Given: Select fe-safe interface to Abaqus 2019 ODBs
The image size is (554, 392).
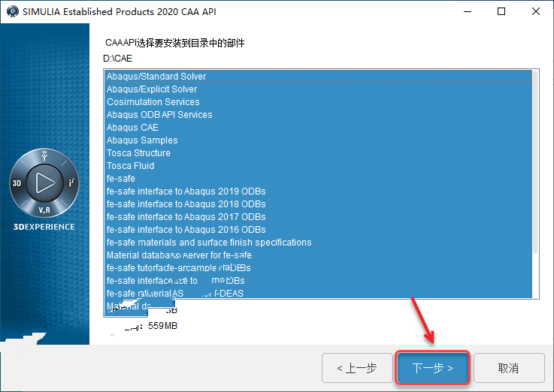Looking at the screenshot, I should (x=318, y=191).
